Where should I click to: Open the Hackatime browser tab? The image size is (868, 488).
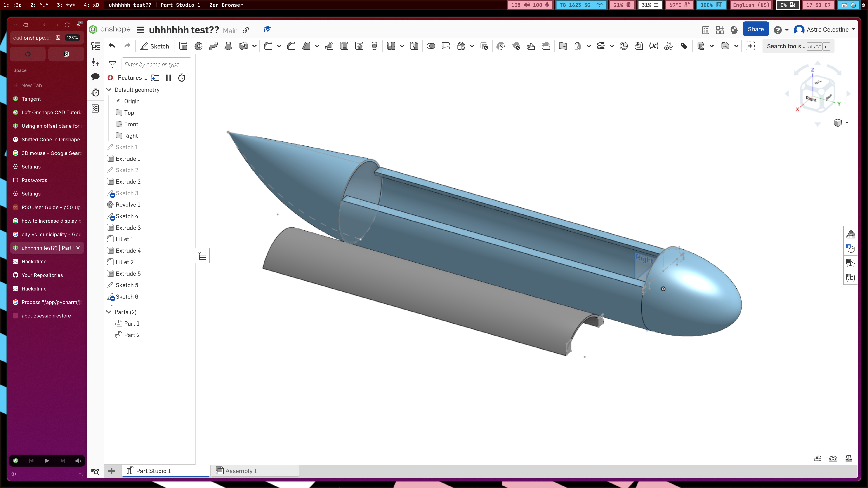[34, 261]
